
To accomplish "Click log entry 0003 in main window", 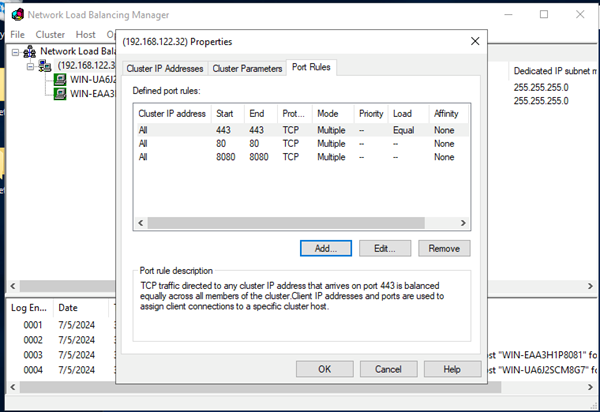I will click(33, 355).
